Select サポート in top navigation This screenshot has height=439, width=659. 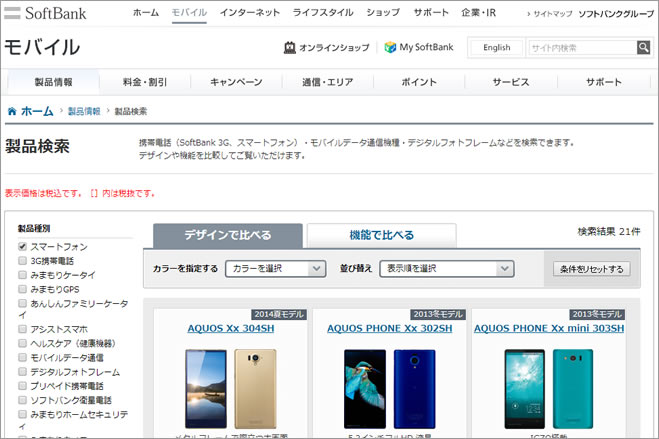click(x=431, y=13)
